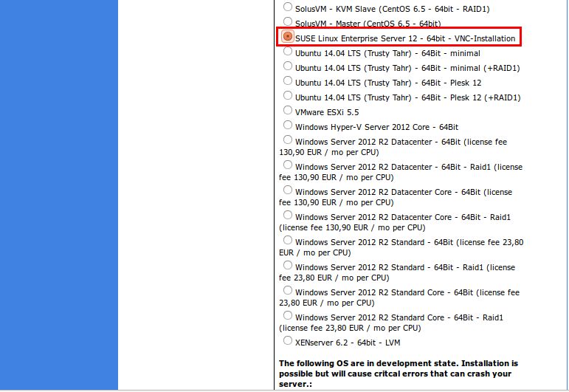Select SolusVM Master CentOS 6.5 radio button

click(287, 22)
